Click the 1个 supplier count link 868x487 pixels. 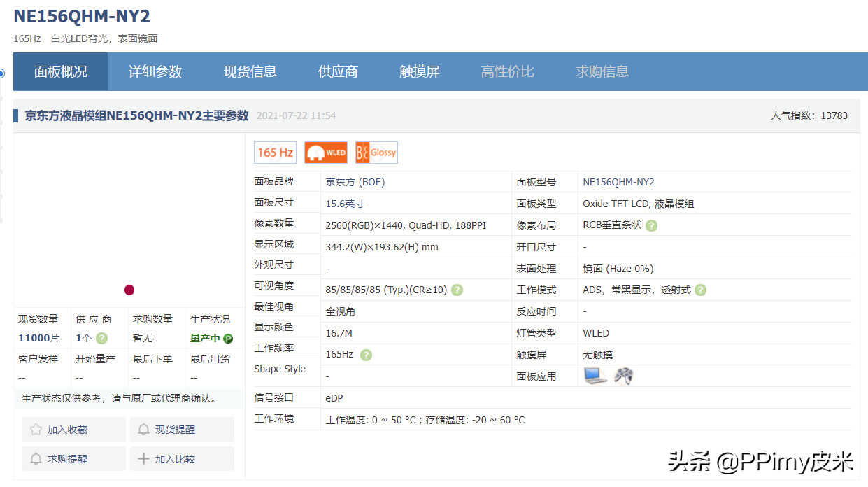[84, 339]
